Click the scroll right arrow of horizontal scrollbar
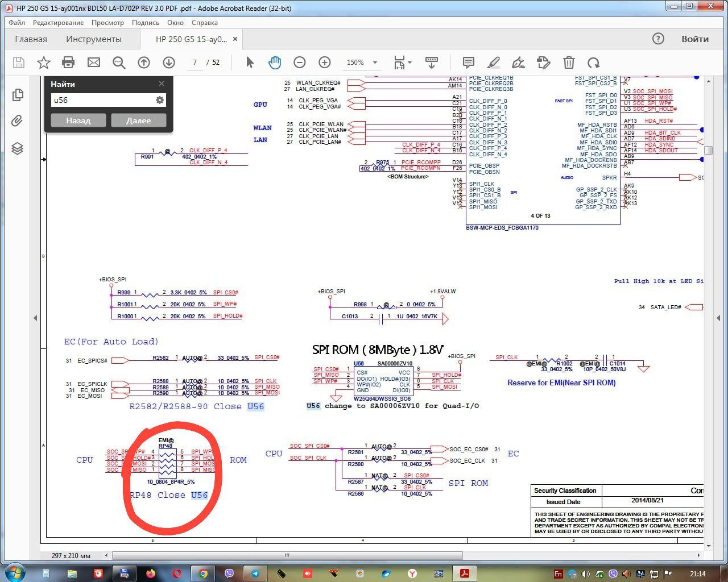 700,555
